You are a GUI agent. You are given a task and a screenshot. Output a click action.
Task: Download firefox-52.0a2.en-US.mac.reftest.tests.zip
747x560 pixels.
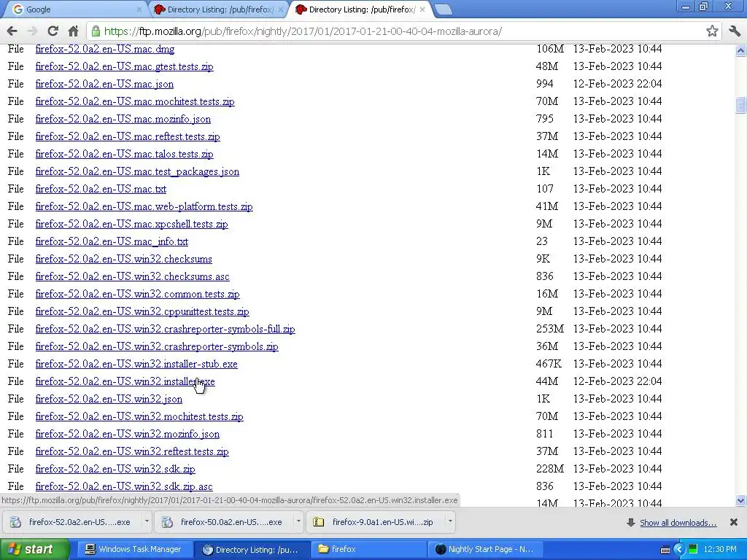tap(128, 136)
